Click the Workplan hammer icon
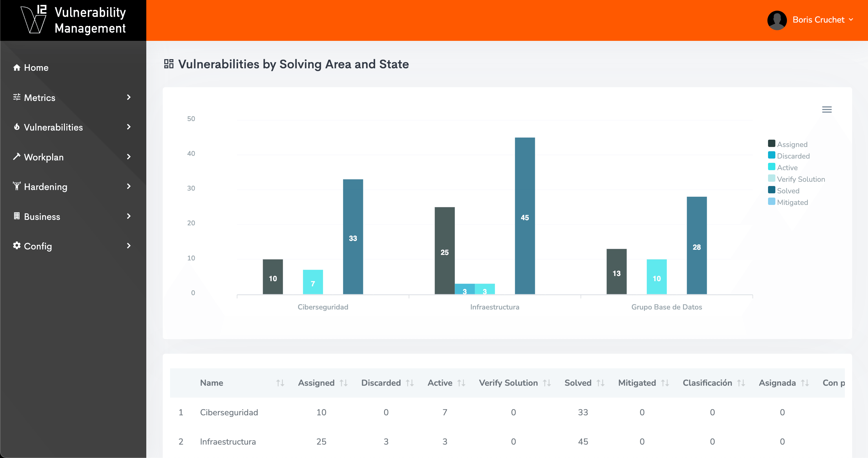This screenshot has width=868, height=458. [x=16, y=157]
